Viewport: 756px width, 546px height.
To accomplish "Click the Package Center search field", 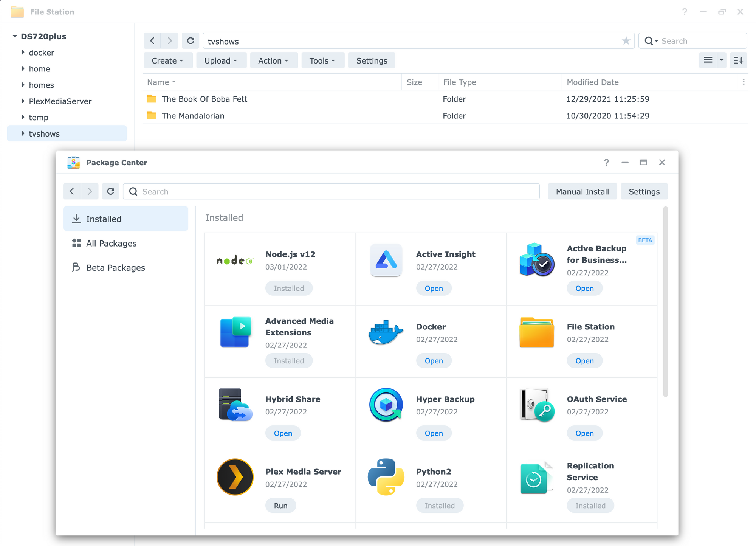I will (331, 191).
